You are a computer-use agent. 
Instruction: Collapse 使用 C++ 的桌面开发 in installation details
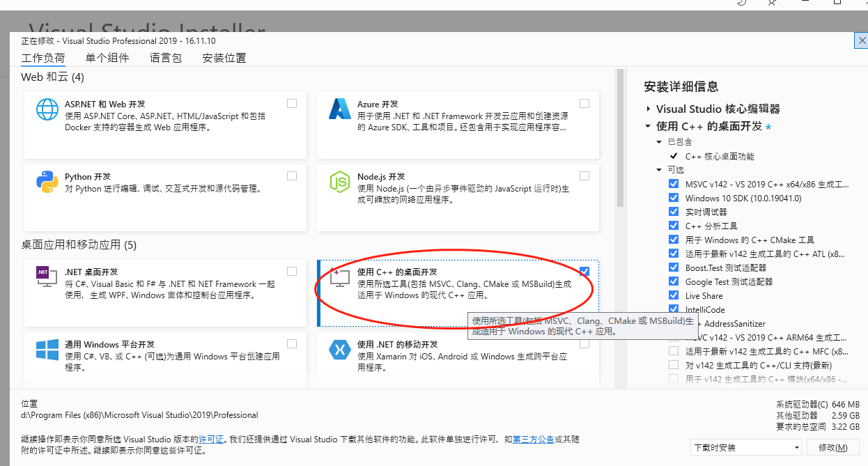647,126
